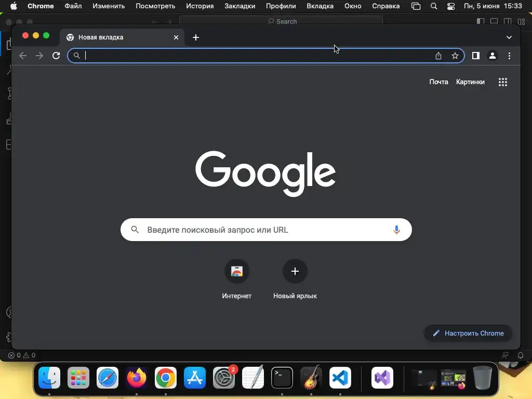The image size is (532, 399).
Task: Open Visual Studio from the Dock
Action: tap(382, 378)
